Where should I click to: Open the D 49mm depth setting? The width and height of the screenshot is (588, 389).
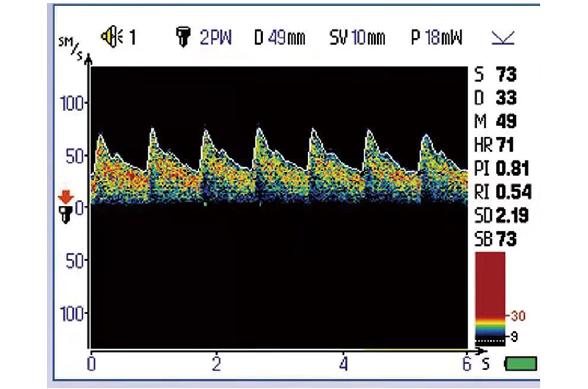pos(279,38)
